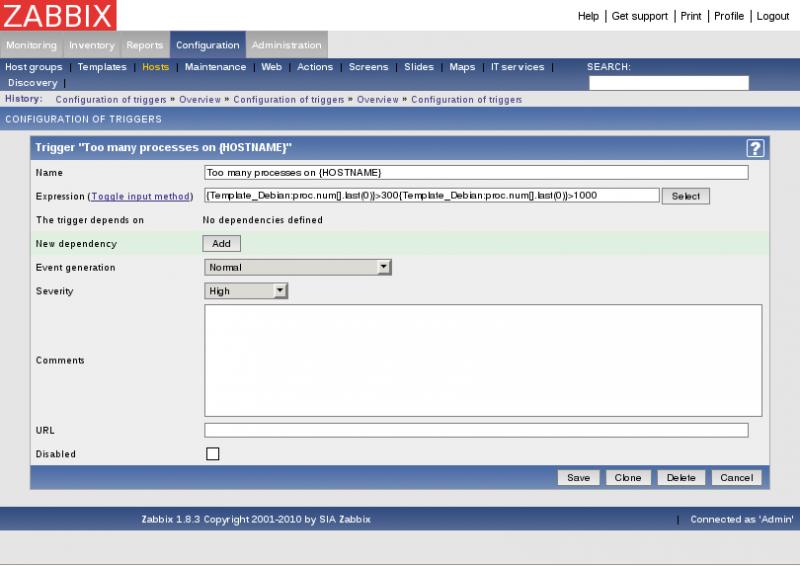This screenshot has height=566, width=800.
Task: Open the Templates configuration page
Action: 102,67
